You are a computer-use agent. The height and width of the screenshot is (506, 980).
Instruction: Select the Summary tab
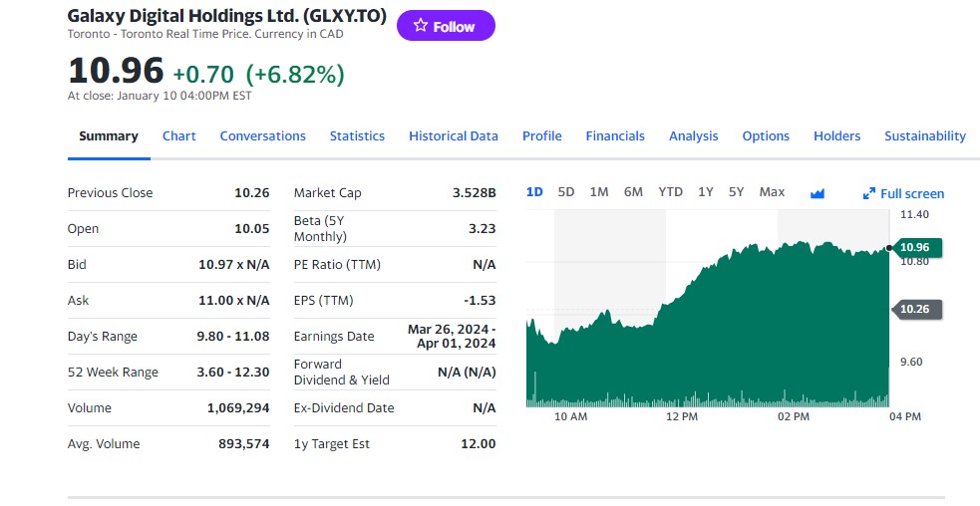pyautogui.click(x=109, y=136)
